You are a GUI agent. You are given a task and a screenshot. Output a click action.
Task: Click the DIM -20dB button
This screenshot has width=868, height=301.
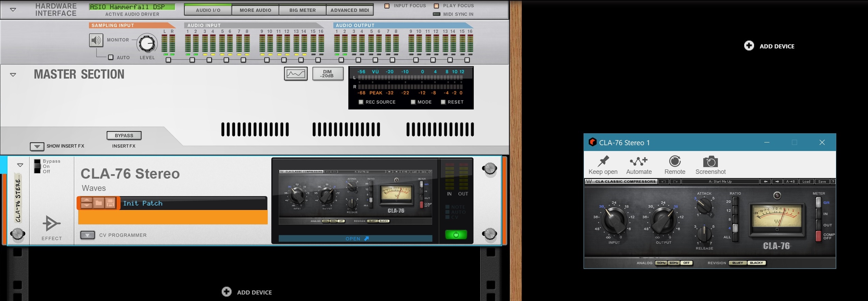[x=328, y=74]
